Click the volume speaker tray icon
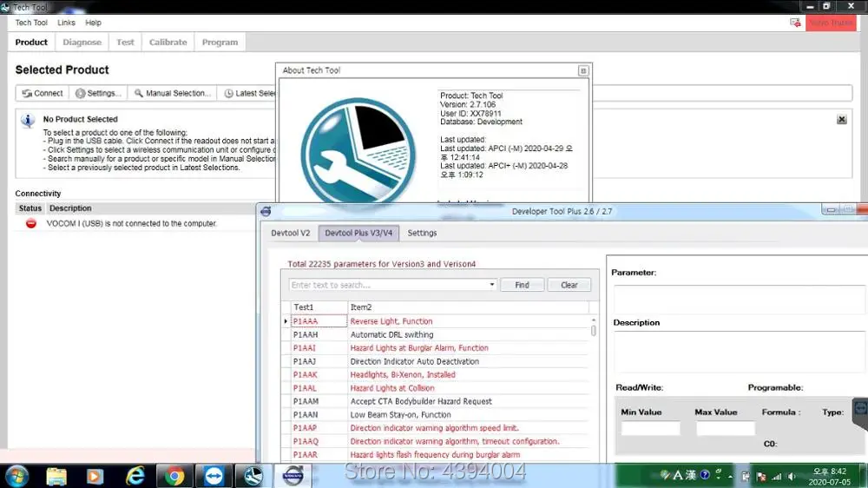The height and width of the screenshot is (488, 868). [x=792, y=477]
